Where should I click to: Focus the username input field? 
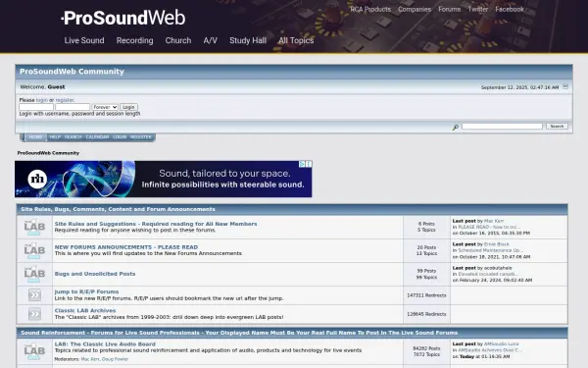tap(36, 107)
